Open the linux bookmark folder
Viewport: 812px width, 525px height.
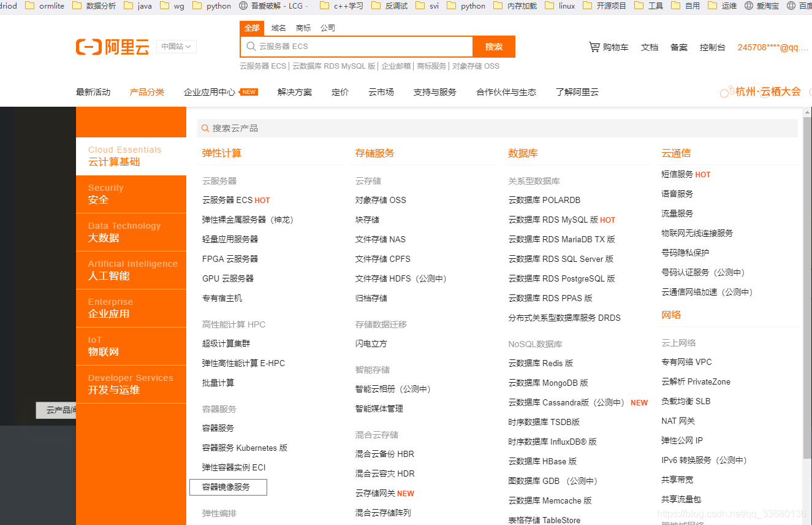pos(560,6)
